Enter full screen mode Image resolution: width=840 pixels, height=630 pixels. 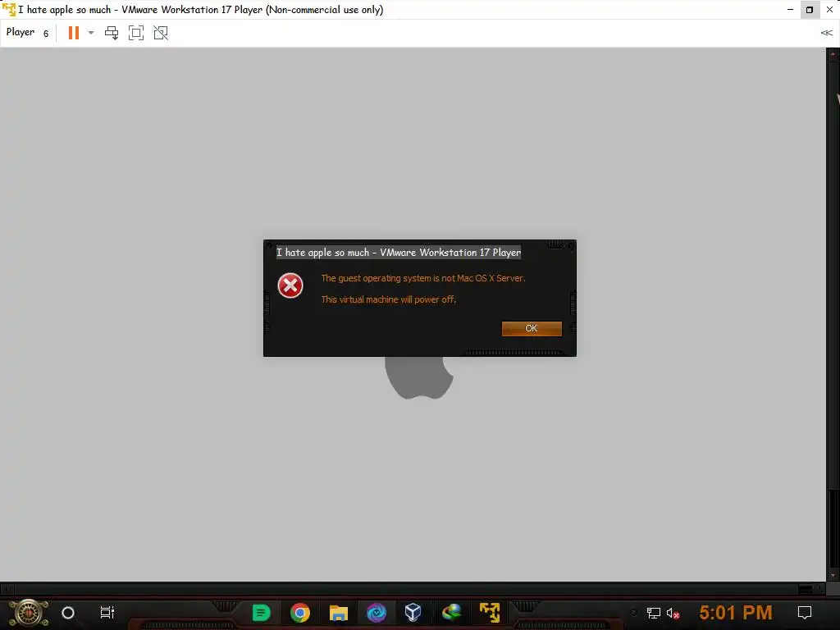(136, 33)
